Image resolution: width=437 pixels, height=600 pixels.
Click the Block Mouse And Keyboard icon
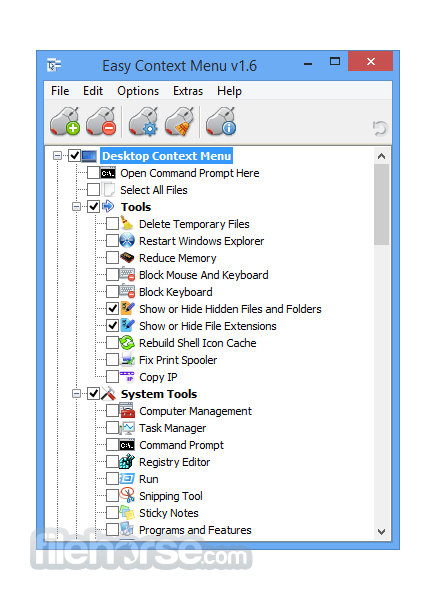click(x=127, y=274)
